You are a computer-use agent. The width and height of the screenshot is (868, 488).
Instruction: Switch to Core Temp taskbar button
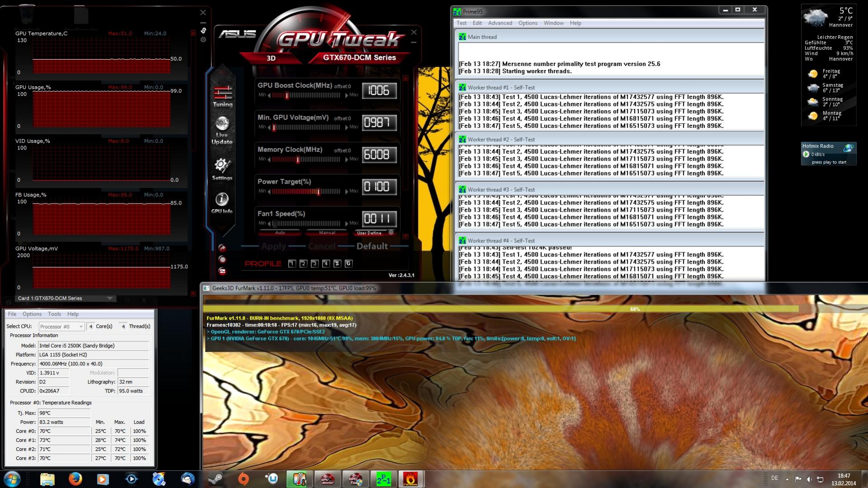299,479
